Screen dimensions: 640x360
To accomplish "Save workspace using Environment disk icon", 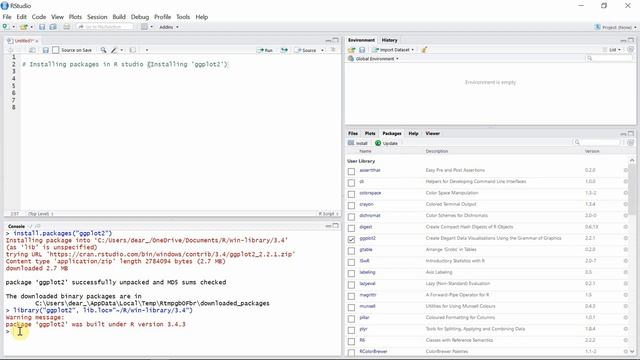I will point(362,50).
